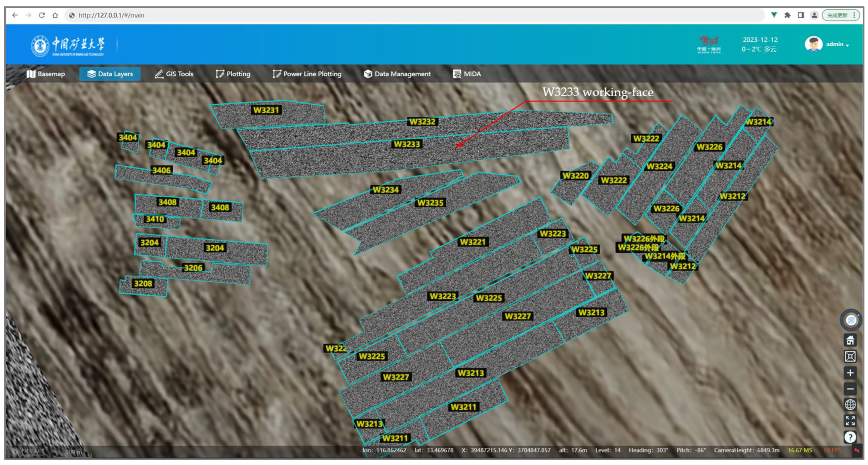Toggle the browser side panel icon
This screenshot has width=868, height=465.
(801, 15)
